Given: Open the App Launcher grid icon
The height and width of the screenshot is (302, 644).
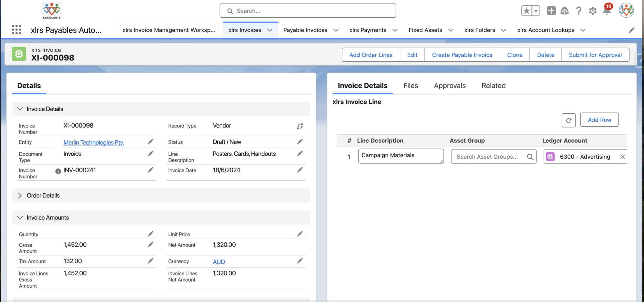Looking at the screenshot, I should click(x=16, y=29).
